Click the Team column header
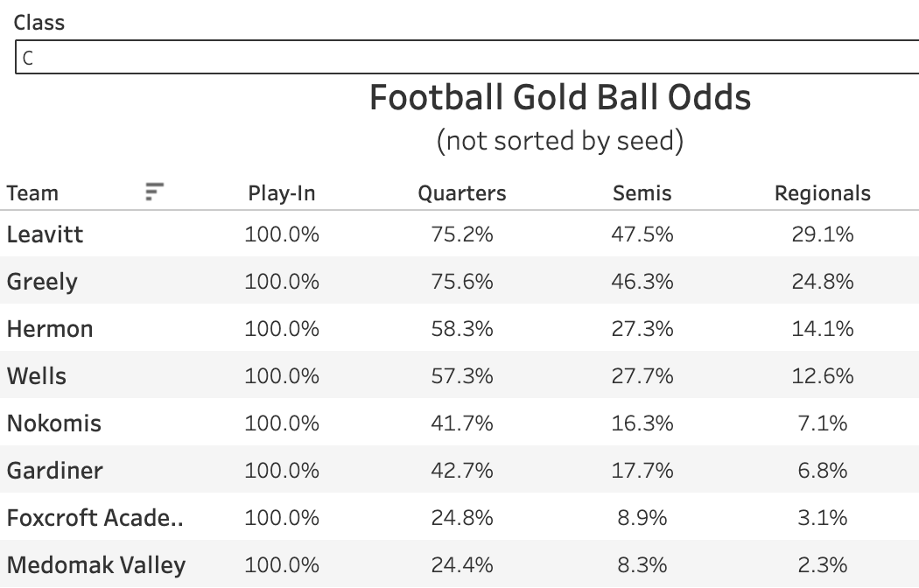The image size is (919, 588). 33,193
